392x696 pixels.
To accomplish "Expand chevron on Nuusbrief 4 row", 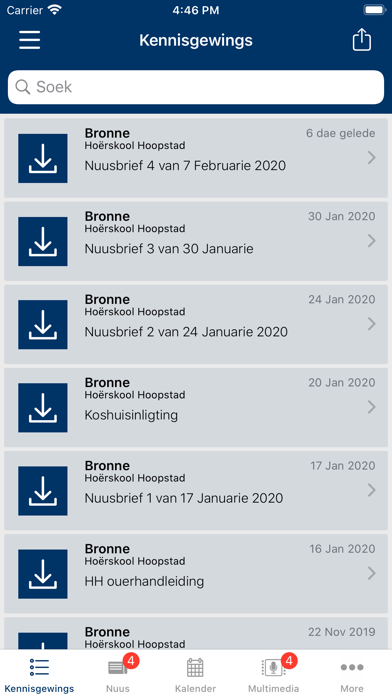I will click(x=372, y=158).
